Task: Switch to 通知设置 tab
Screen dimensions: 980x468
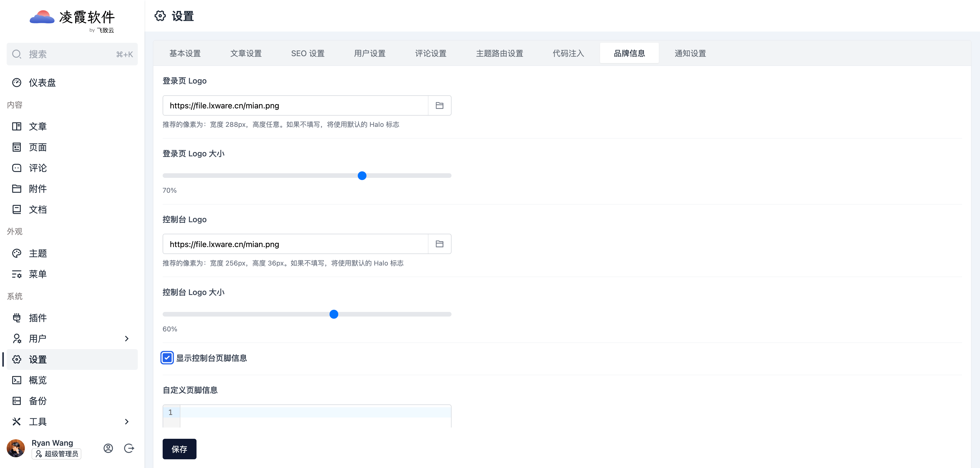Action: click(690, 53)
